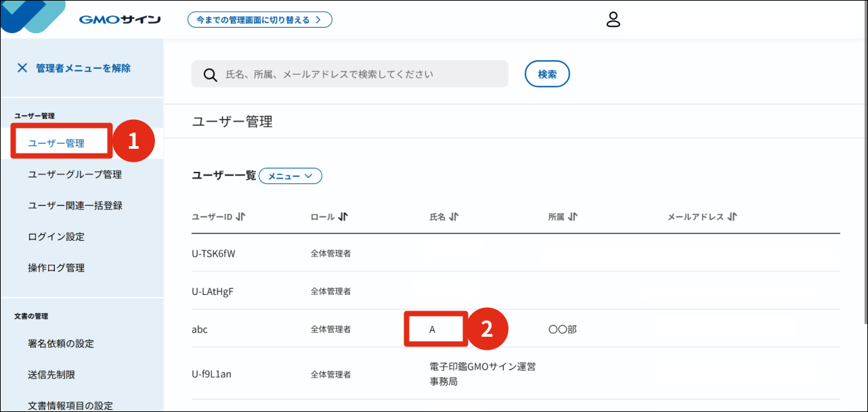Open ユーザーグループ管理 in the sidebar
This screenshot has height=412, width=868.
75,175
